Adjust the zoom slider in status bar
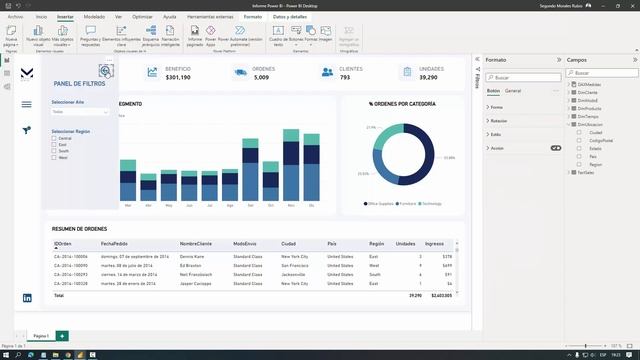This screenshot has height=360, width=640. click(x=585, y=346)
